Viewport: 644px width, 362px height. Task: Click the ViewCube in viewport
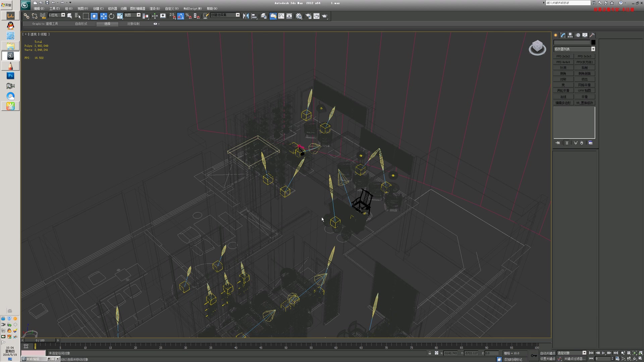point(537,47)
